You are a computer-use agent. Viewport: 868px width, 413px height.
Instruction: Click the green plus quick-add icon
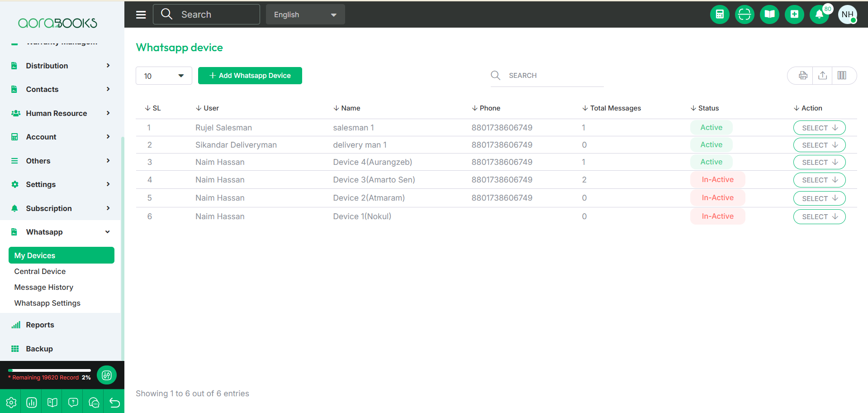coord(794,14)
